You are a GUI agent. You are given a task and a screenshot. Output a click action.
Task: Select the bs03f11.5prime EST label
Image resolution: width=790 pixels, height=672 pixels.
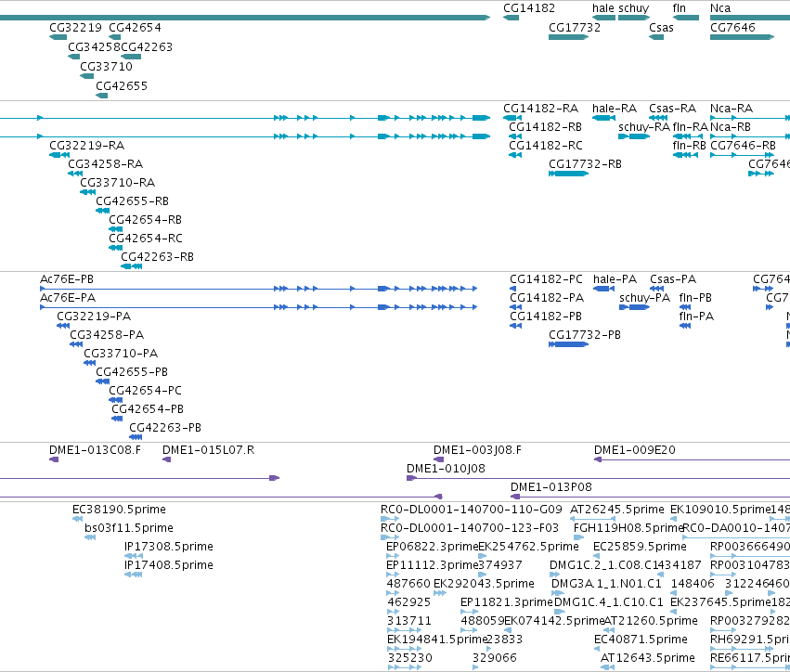128,528
